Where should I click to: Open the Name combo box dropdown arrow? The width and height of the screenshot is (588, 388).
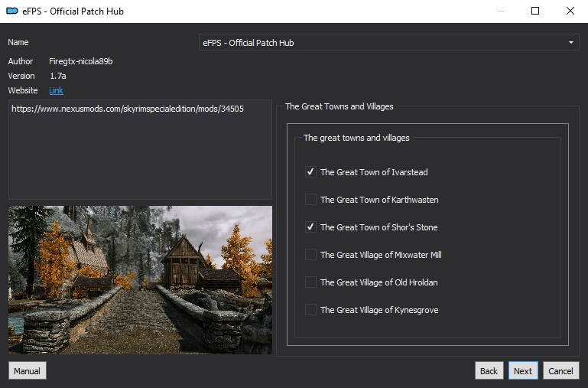pos(570,43)
